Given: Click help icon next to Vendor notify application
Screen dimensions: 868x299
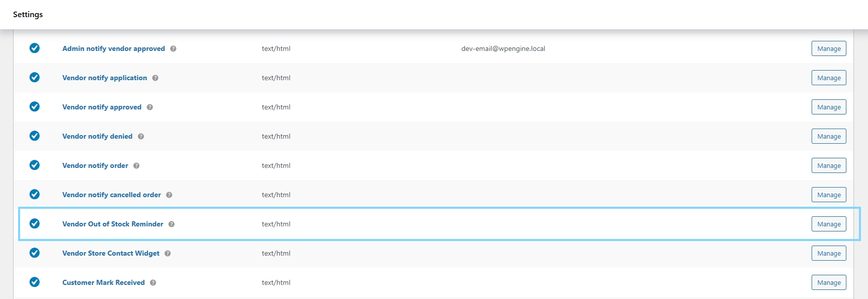Looking at the screenshot, I should (155, 78).
